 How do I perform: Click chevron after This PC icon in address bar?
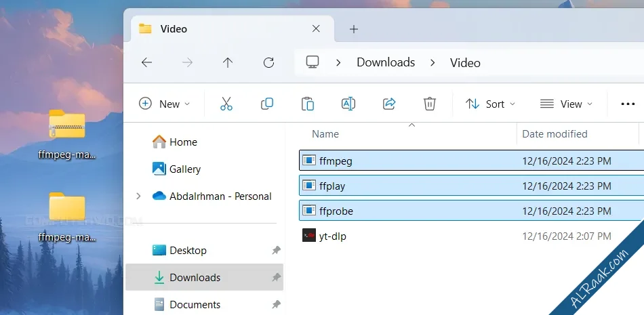338,63
